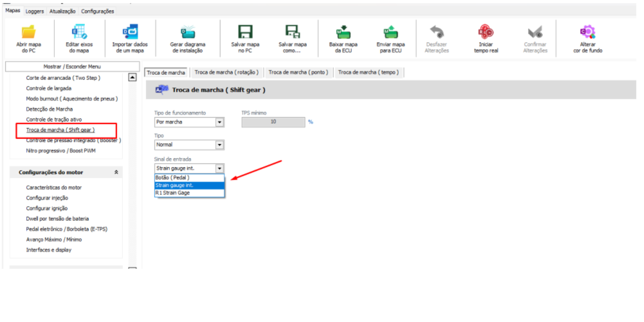Viewport: 644px width, 322px height.
Task: Click Mostrar / Esconder Menu button
Action: tap(72, 67)
